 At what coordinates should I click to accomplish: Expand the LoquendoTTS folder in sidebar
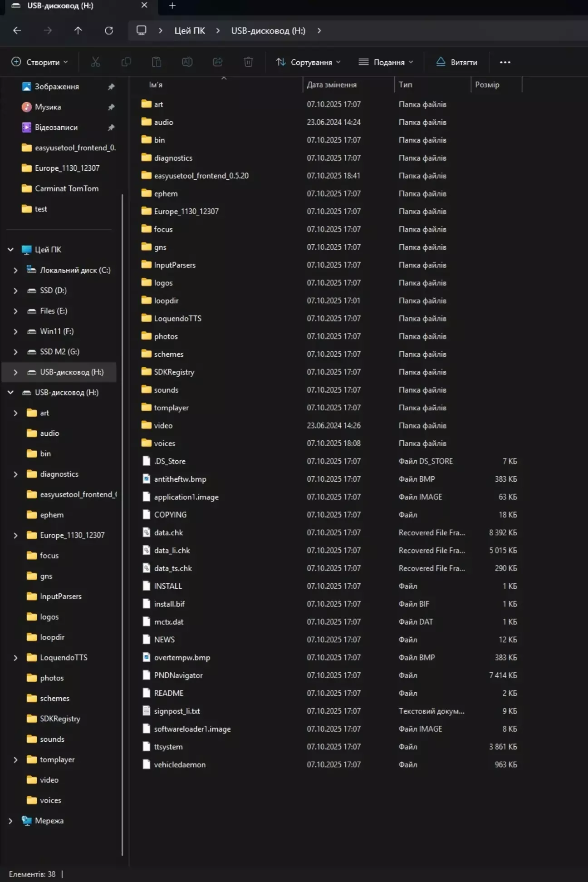[15, 658]
